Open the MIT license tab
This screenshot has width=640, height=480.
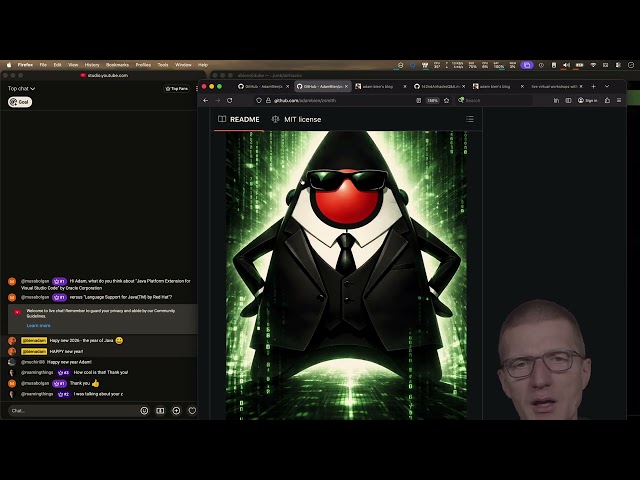296,119
